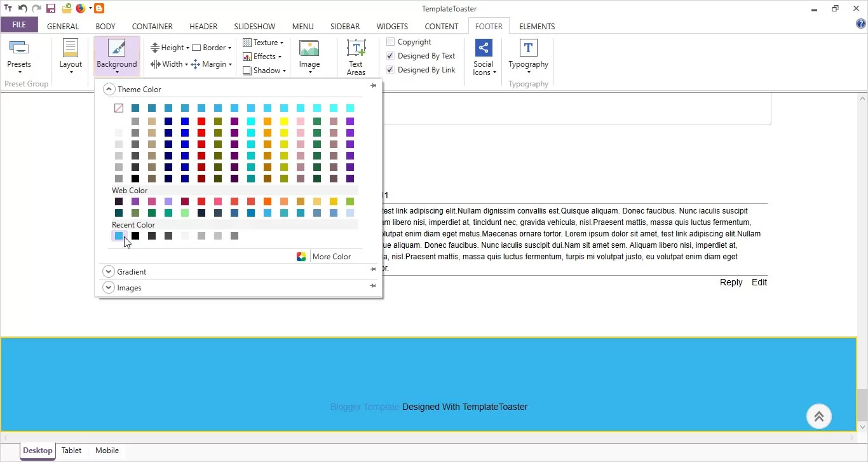Toggle the Designed By Link checkbox
The height and width of the screenshot is (462, 868).
click(x=391, y=70)
